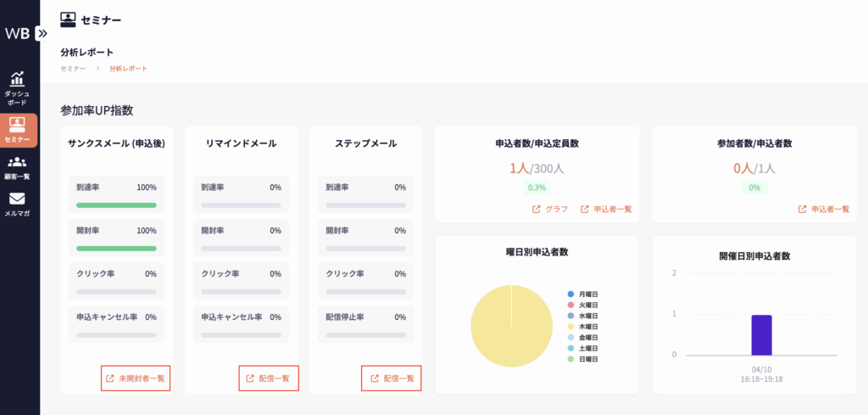The width and height of the screenshot is (868, 415).
Task: Open 申込者一覧 in 参加者数/申込者数 card
Action: click(x=824, y=209)
